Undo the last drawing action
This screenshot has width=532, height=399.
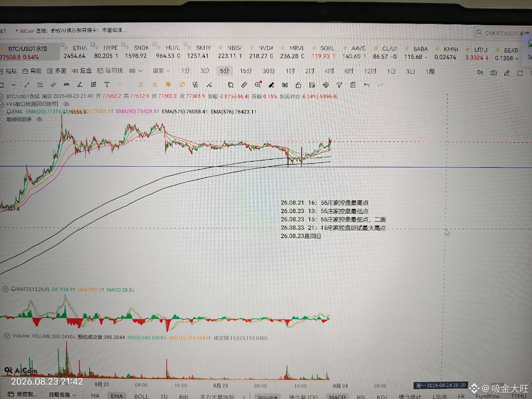pyautogui.click(x=366, y=85)
